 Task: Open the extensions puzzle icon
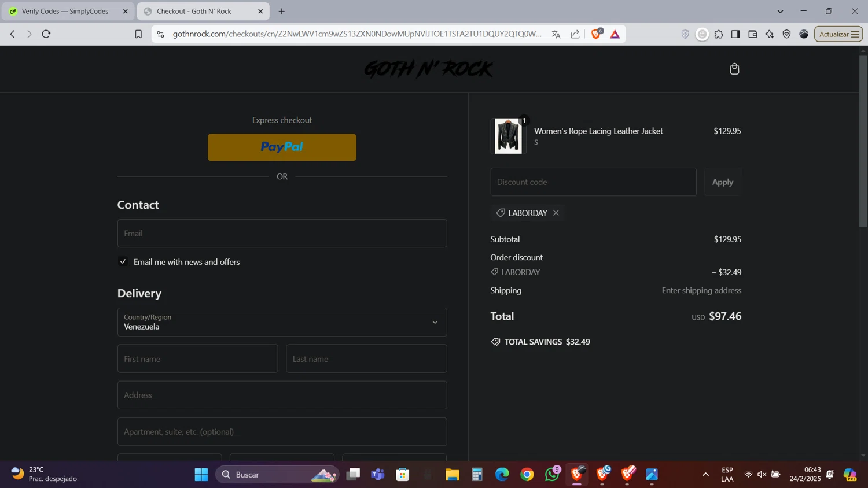click(x=719, y=34)
